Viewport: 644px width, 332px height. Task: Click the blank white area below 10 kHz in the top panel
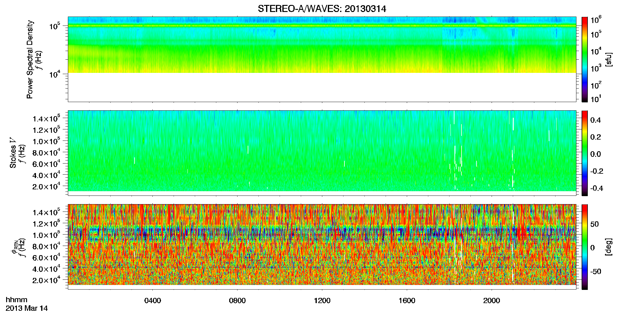(x=322, y=87)
